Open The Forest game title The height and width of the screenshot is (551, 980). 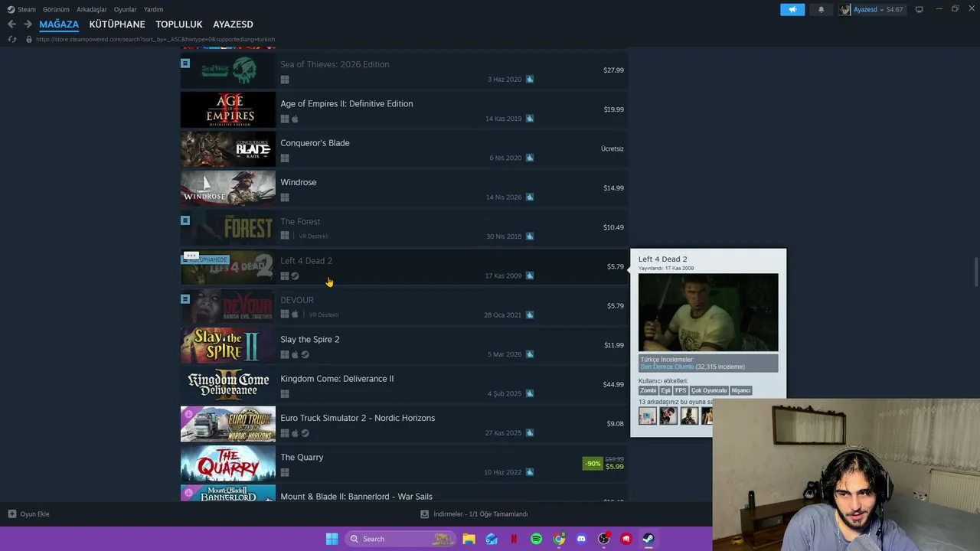click(x=300, y=222)
